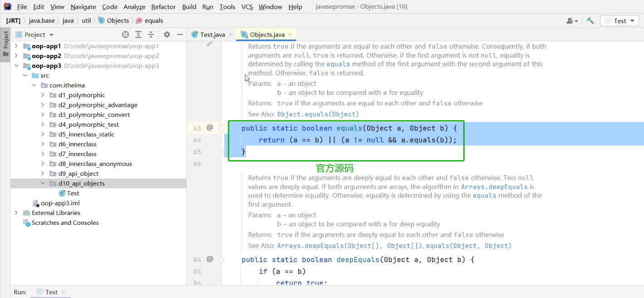Expand the d1_polymorphic package
Viewport: 644px width, 298px height.
(43, 95)
